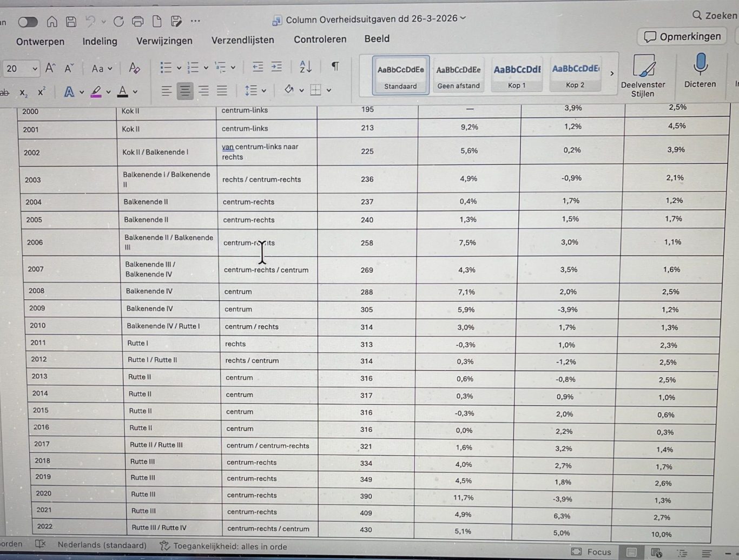Toggle the show paragraph marks (¶) button
Screen dimensions: 739x560
coord(335,67)
